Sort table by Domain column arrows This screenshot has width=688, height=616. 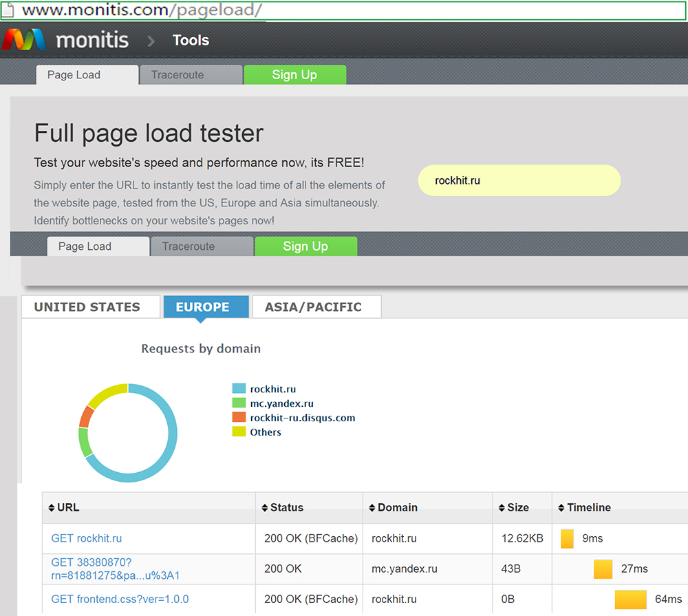[372, 508]
